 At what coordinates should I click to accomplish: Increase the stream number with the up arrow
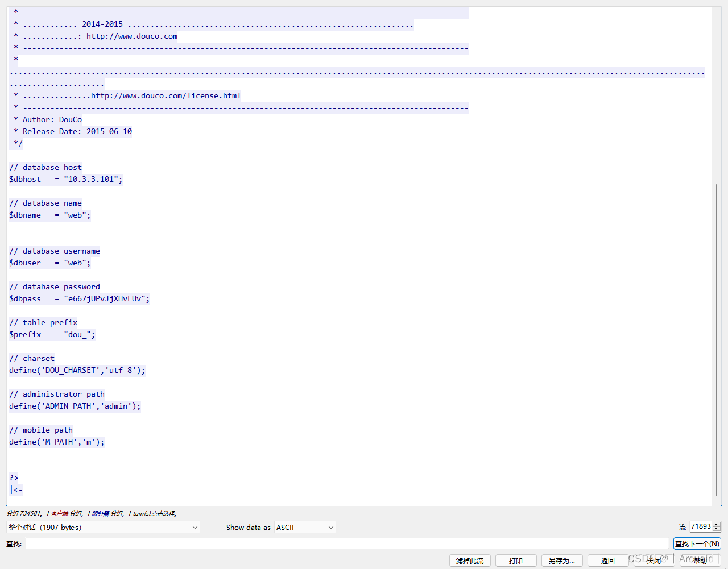(x=717, y=525)
